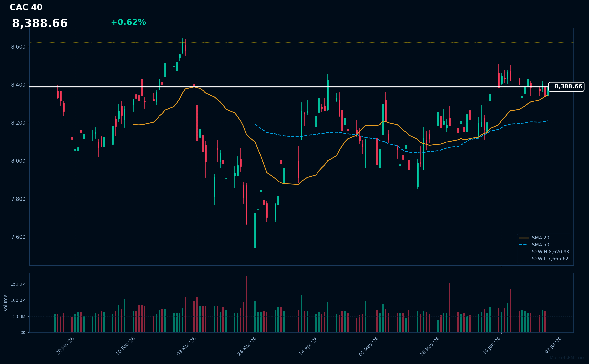Image resolution: width=589 pixels, height=364 pixels.
Task: Click the 0K volume axis label
Action: point(23,333)
